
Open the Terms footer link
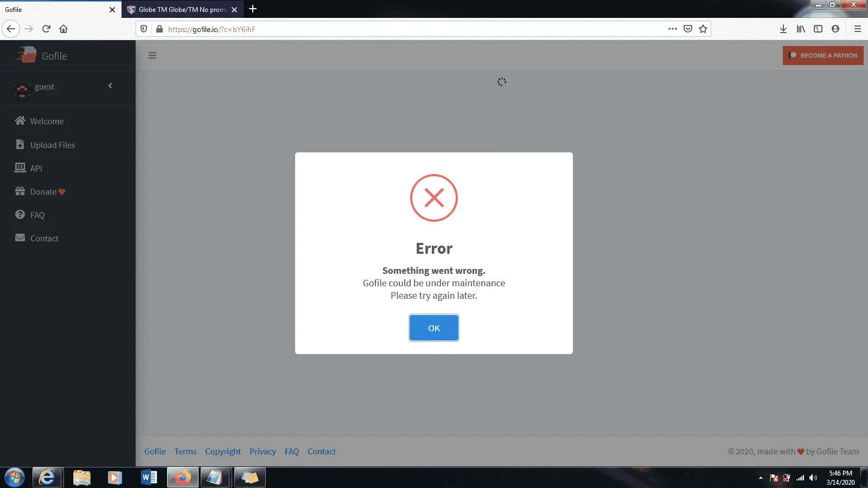186,452
